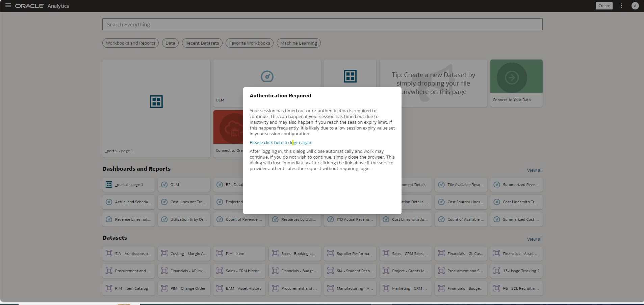
Task: Click the Create button
Action: tap(604, 6)
